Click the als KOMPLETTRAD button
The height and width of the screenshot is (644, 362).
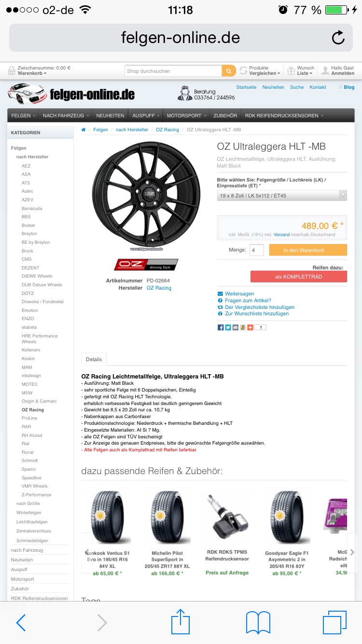298,277
